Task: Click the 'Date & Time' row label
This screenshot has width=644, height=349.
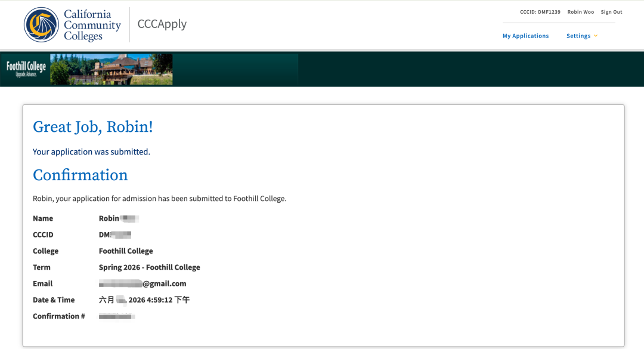Action: point(54,299)
